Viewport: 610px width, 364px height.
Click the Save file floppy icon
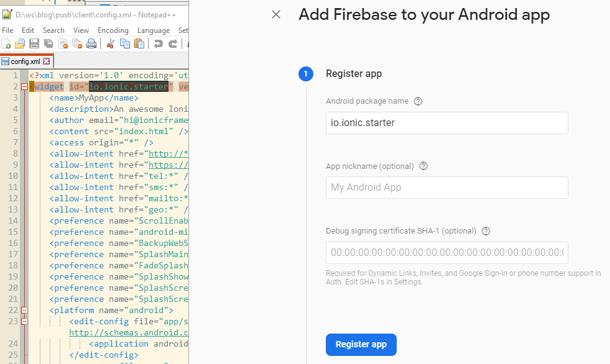click(34, 43)
